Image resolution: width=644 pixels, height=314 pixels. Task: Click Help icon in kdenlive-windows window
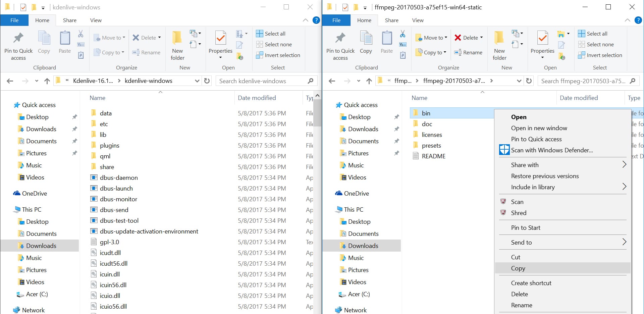(x=316, y=20)
